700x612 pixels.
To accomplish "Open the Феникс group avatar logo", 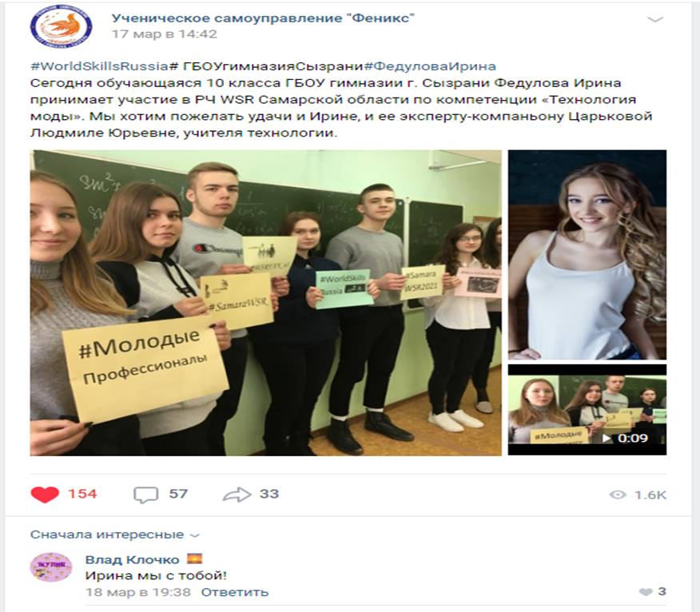I will 62,26.
